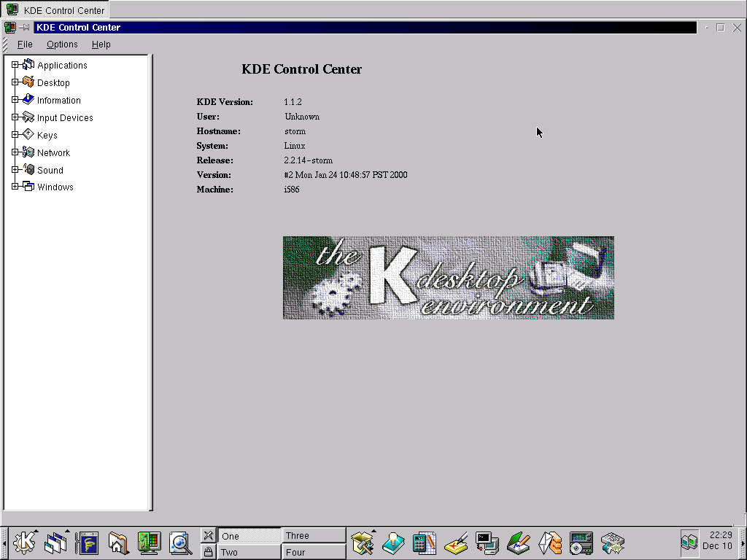Expand the Input Devices tree node
Screen dimensions: 747x560
click(15, 117)
